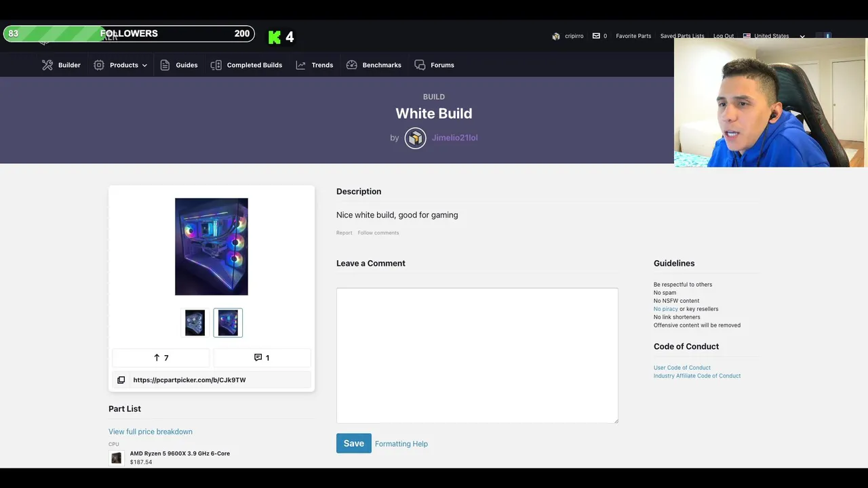The image size is (868, 488).
Task: Click the green K logo overlay
Action: (x=275, y=37)
